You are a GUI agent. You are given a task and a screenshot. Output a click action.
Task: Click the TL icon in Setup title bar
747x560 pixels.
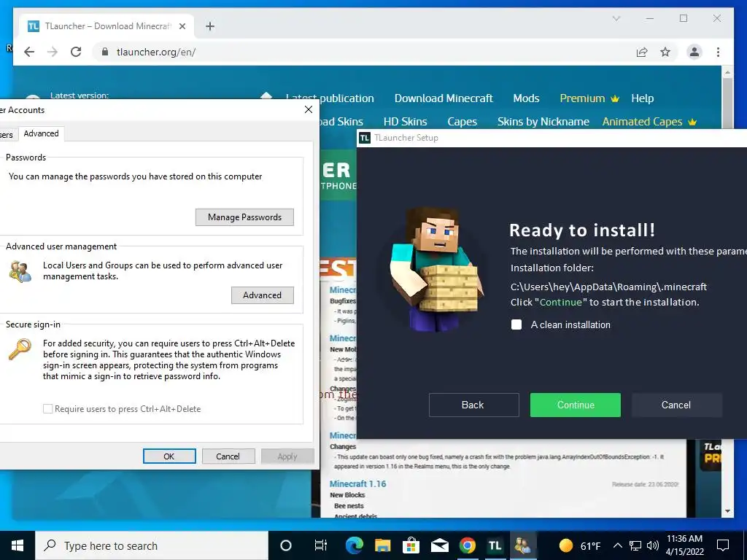tap(365, 138)
